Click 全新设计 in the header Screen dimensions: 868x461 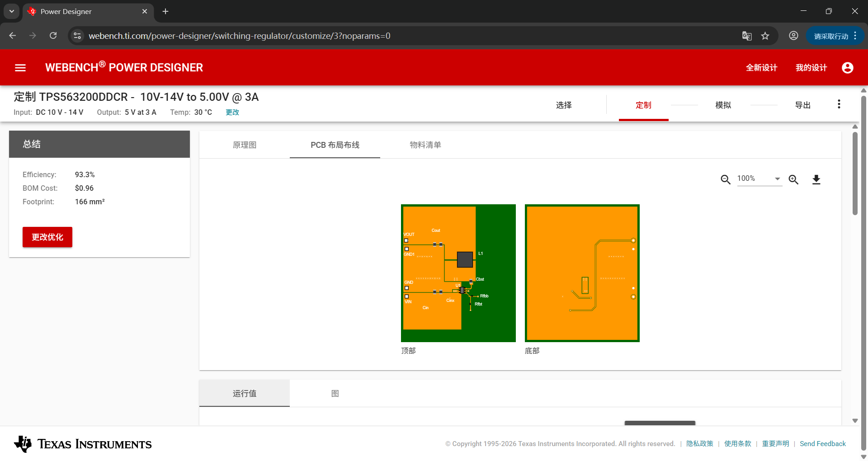tap(761, 68)
